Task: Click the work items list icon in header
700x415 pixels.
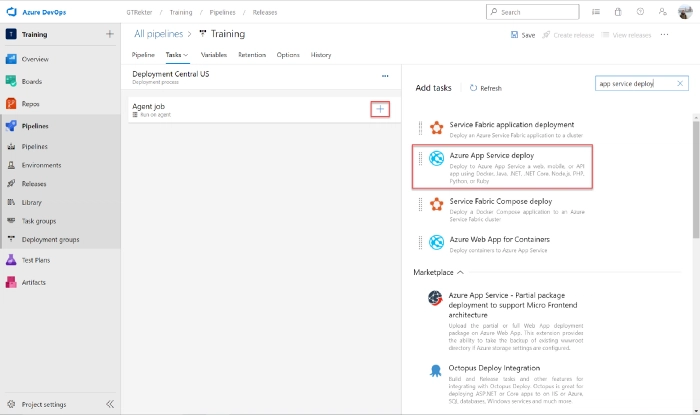Action: point(596,12)
